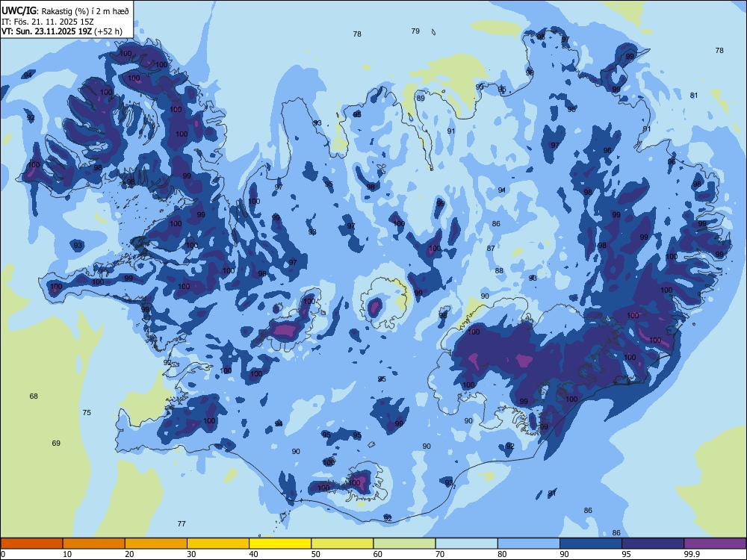
Task: Select the medium blue 80–90 legend swatch
Action: (x=529, y=544)
